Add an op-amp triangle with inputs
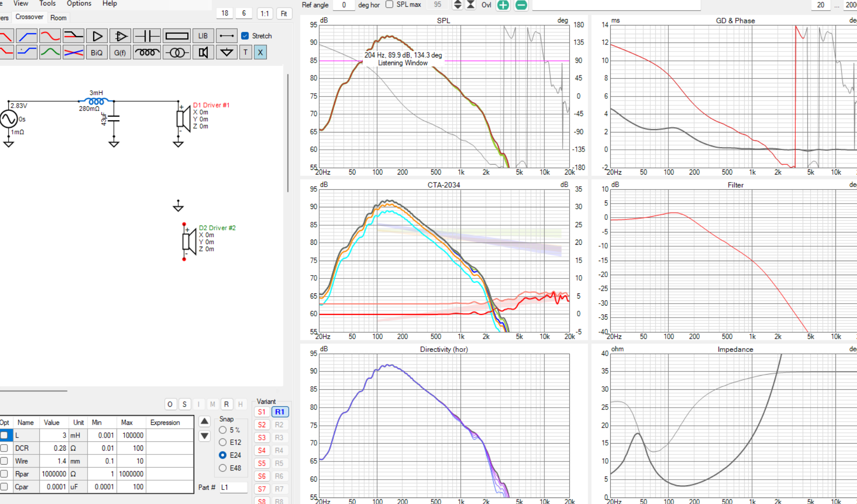 [120, 36]
